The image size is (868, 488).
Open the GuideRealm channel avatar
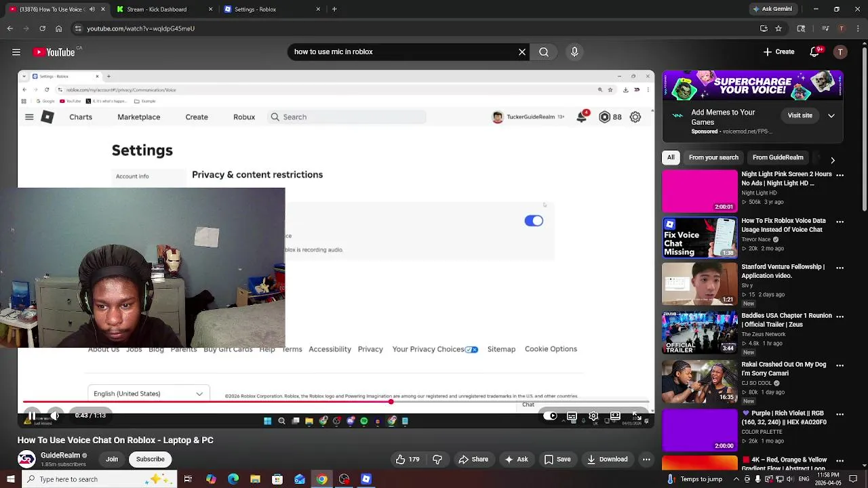pos(26,459)
